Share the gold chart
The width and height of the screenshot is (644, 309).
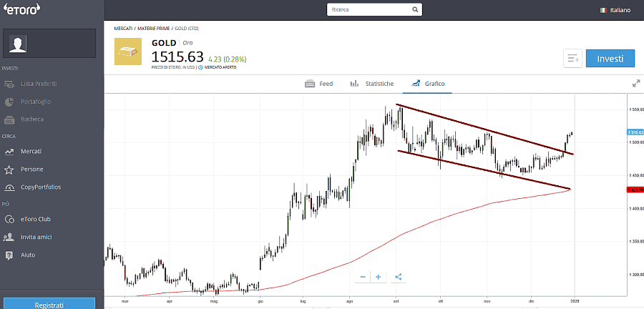(399, 277)
